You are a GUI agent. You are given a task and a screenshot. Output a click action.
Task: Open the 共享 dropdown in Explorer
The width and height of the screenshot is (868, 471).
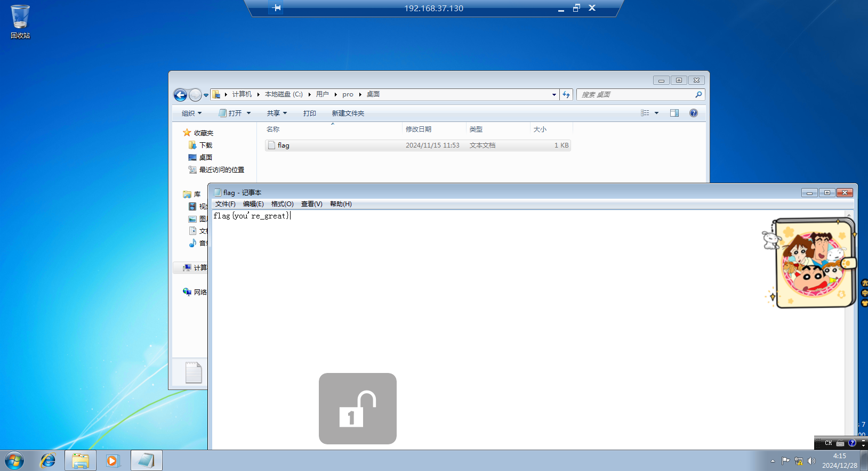277,113
